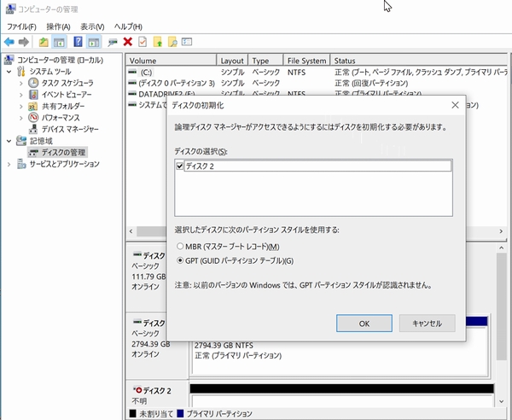Image resolution: width=512 pixels, height=420 pixels.
Task: Sort by the Status column header
Action: (419, 61)
